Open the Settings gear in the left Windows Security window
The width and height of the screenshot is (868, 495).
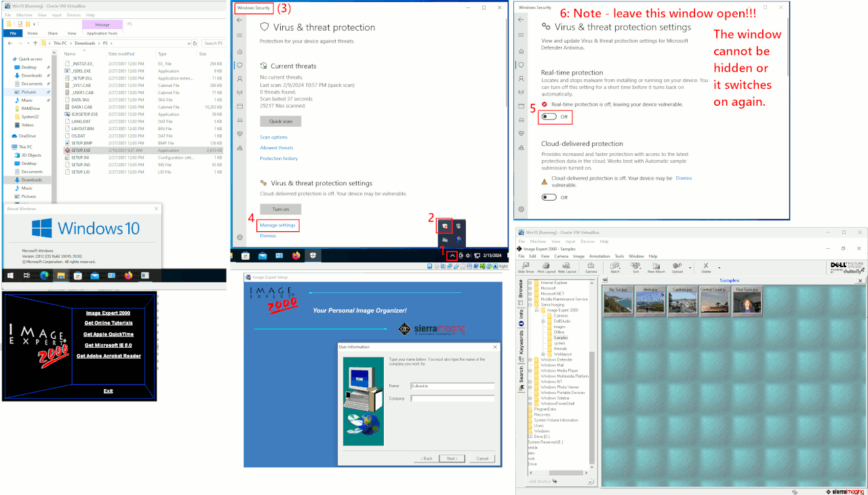(x=239, y=237)
